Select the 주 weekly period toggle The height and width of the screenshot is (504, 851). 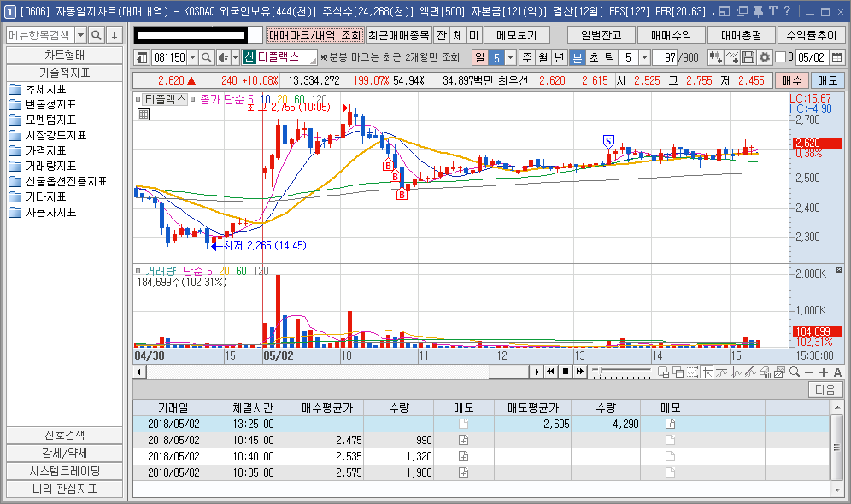(527, 57)
